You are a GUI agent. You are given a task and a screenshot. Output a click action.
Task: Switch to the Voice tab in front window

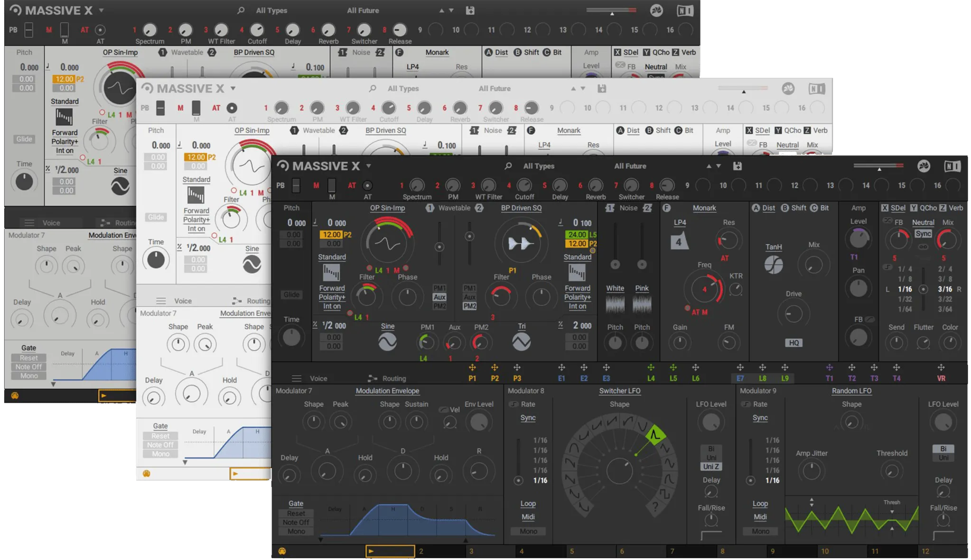coord(318,378)
